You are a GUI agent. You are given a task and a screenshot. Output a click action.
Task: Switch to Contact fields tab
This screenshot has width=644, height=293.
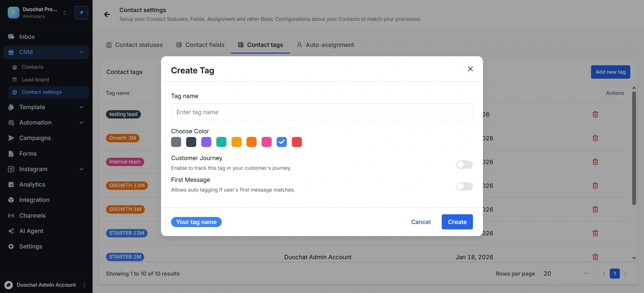coord(201,45)
